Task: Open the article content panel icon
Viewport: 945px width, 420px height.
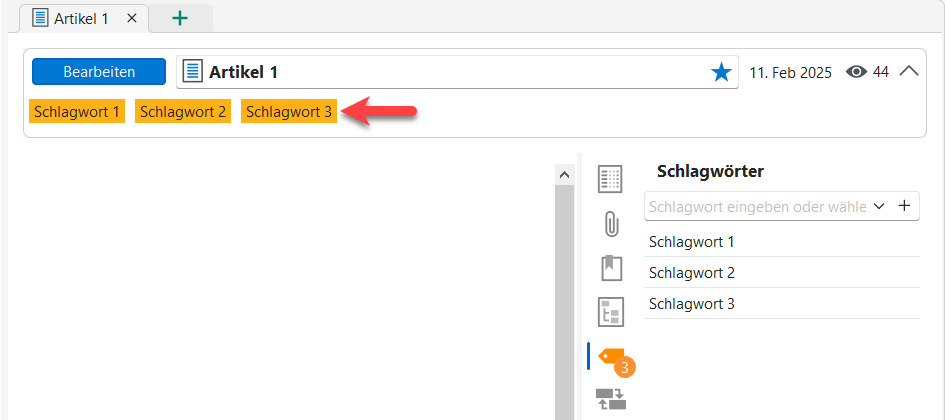Action: coord(610,179)
